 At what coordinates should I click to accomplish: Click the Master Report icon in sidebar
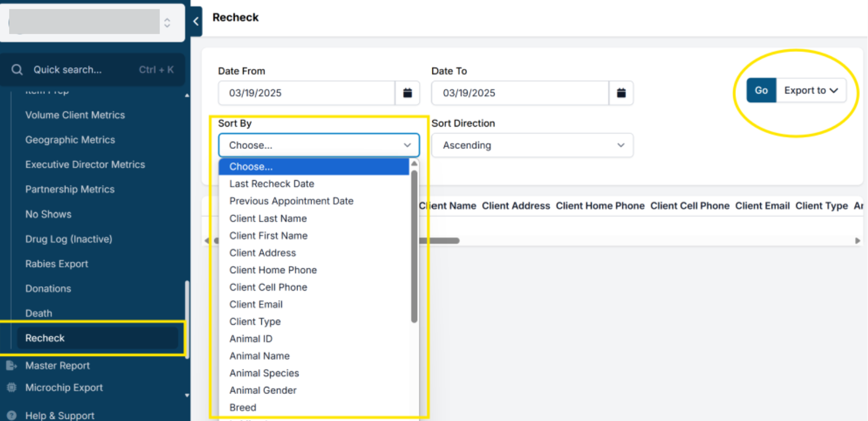pos(11,366)
